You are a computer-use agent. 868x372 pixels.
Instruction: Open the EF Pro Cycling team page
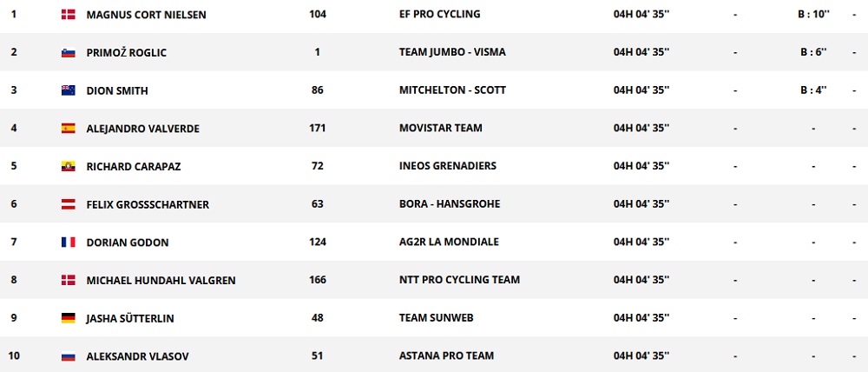(439, 15)
